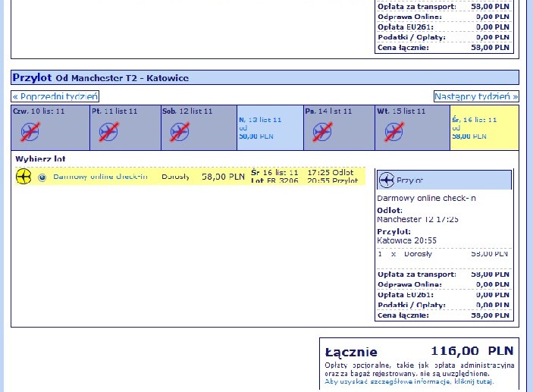Select the Śr. 16 list 11 date tab
The width and height of the screenshot is (533, 392).
tap(484, 128)
